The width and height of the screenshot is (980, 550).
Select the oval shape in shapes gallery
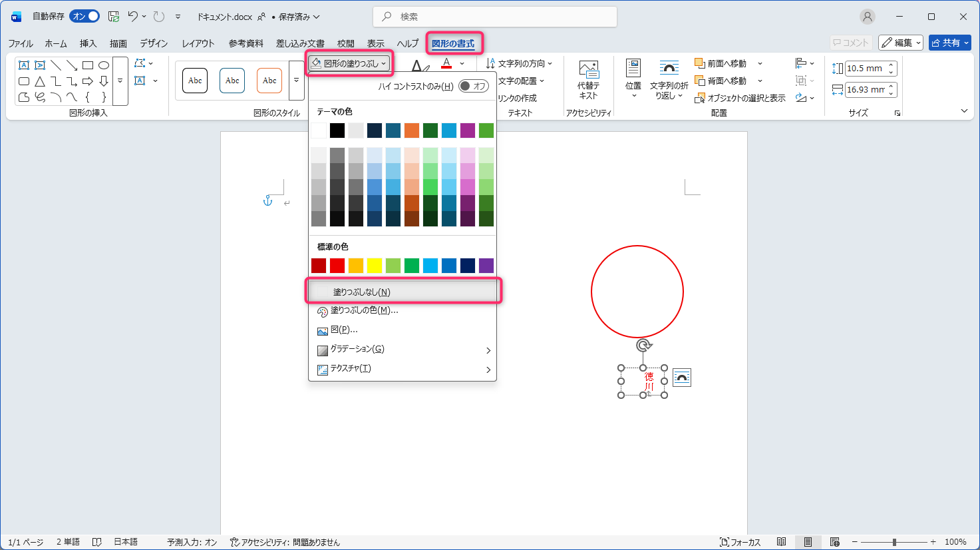(104, 65)
